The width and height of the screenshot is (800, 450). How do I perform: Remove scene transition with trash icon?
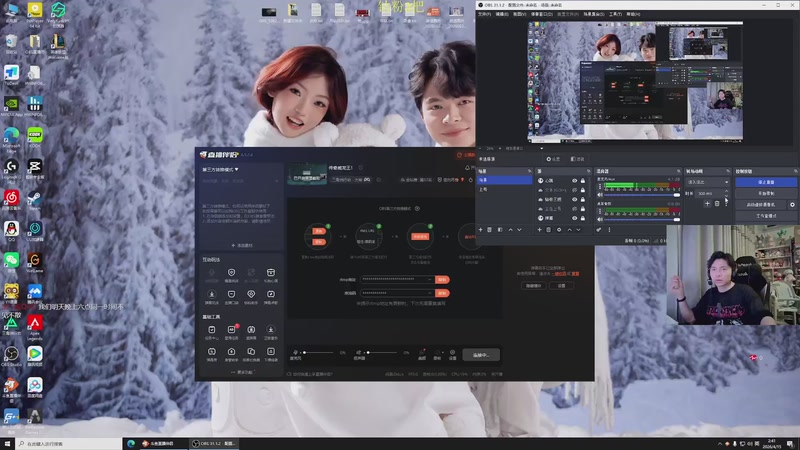point(717,204)
